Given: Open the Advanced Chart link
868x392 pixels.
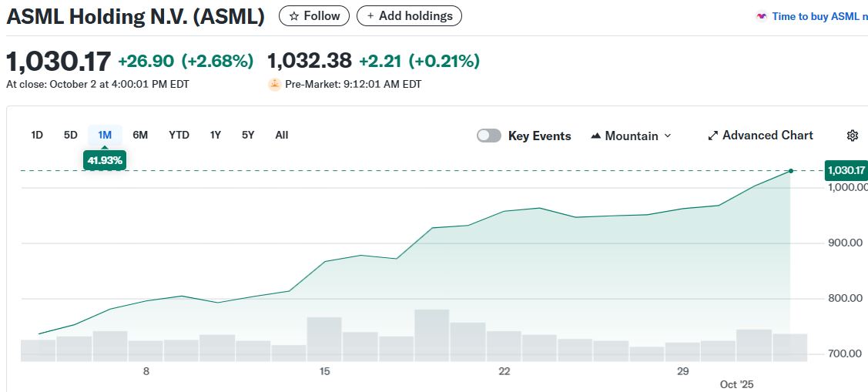Looking at the screenshot, I should (x=767, y=136).
